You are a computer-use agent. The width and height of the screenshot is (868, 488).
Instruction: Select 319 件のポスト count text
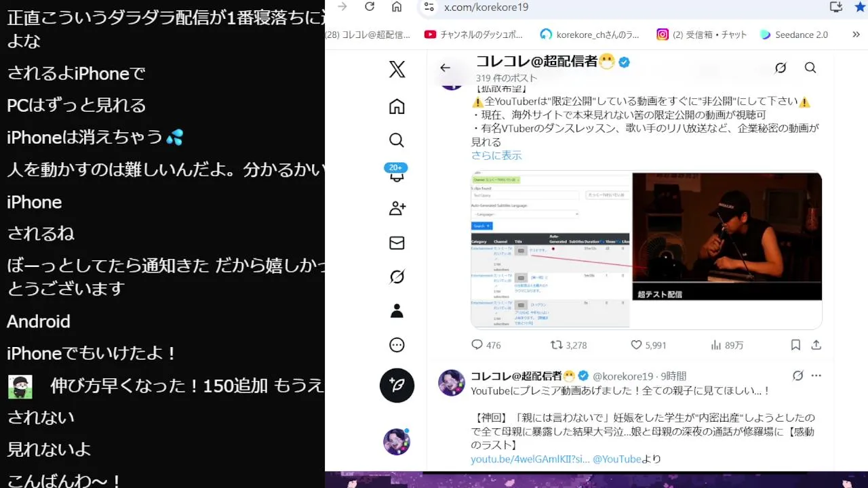click(507, 78)
